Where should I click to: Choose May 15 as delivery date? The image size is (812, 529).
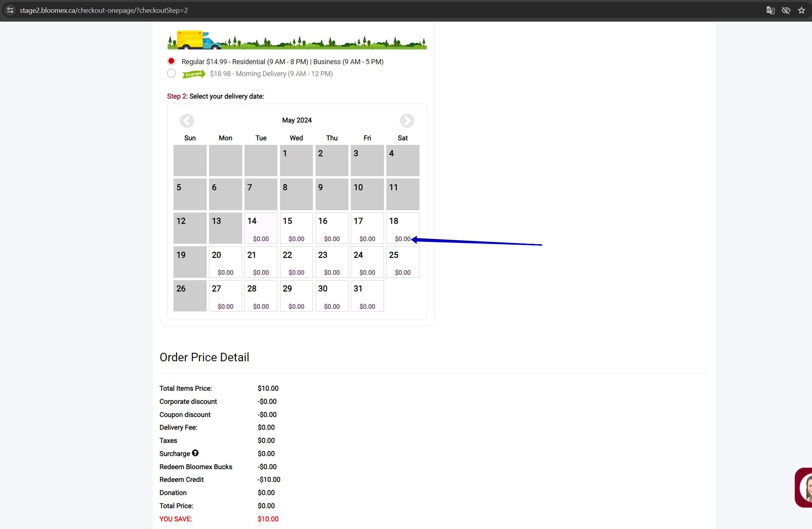(x=296, y=228)
